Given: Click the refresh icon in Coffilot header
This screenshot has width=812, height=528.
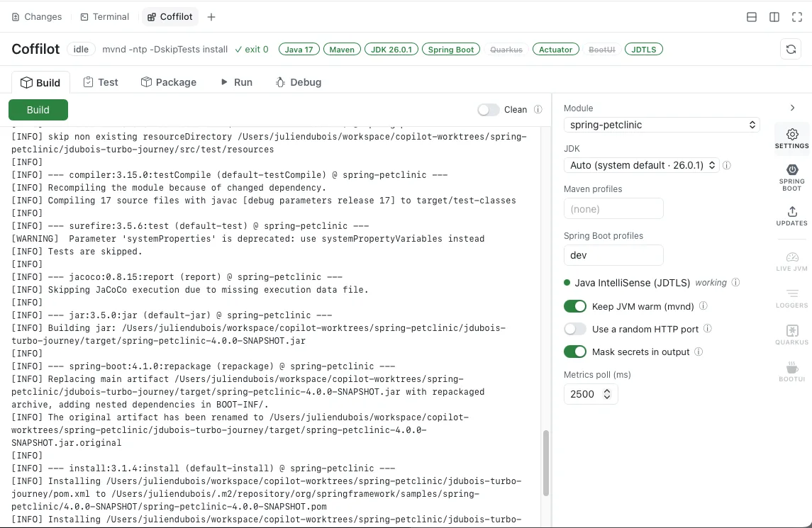Looking at the screenshot, I should pyautogui.click(x=791, y=49).
